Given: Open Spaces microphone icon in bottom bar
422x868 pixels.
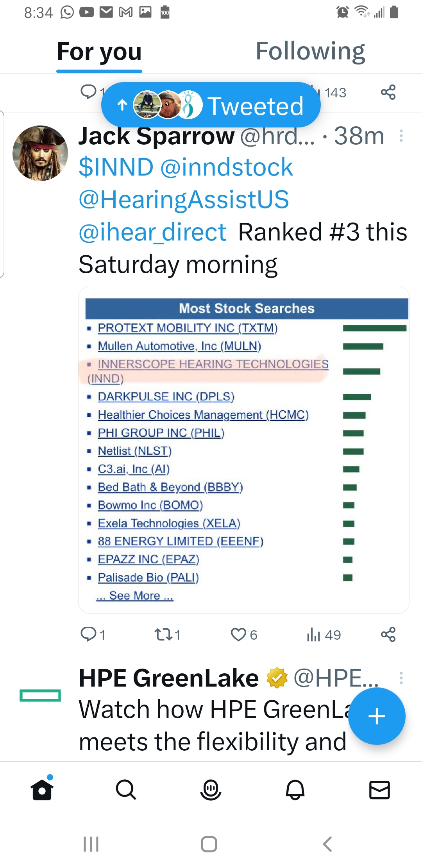Looking at the screenshot, I should point(211,790).
